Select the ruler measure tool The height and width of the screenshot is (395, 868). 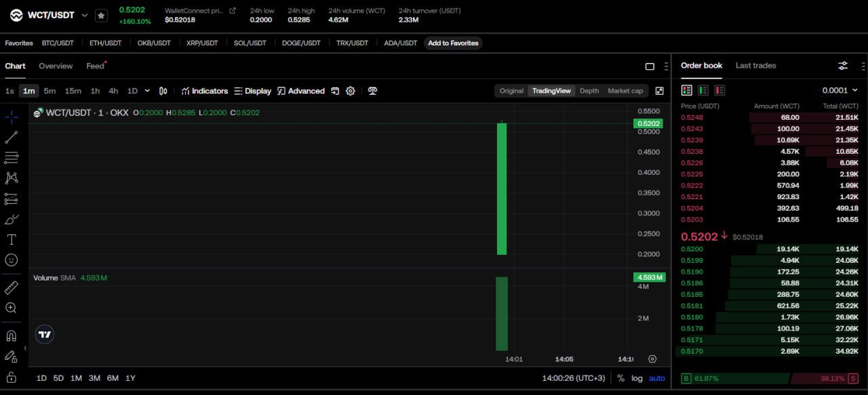tap(12, 287)
